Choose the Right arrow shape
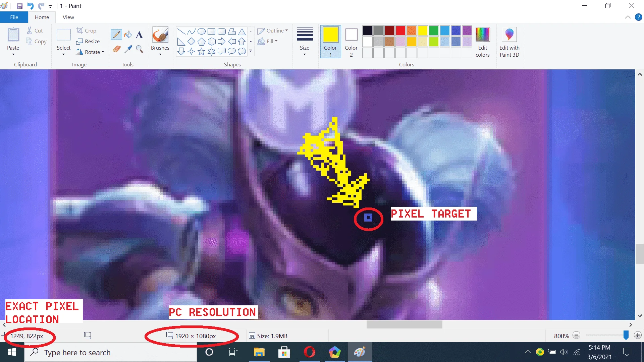Viewport: 644px width, 362px height. 221,42
